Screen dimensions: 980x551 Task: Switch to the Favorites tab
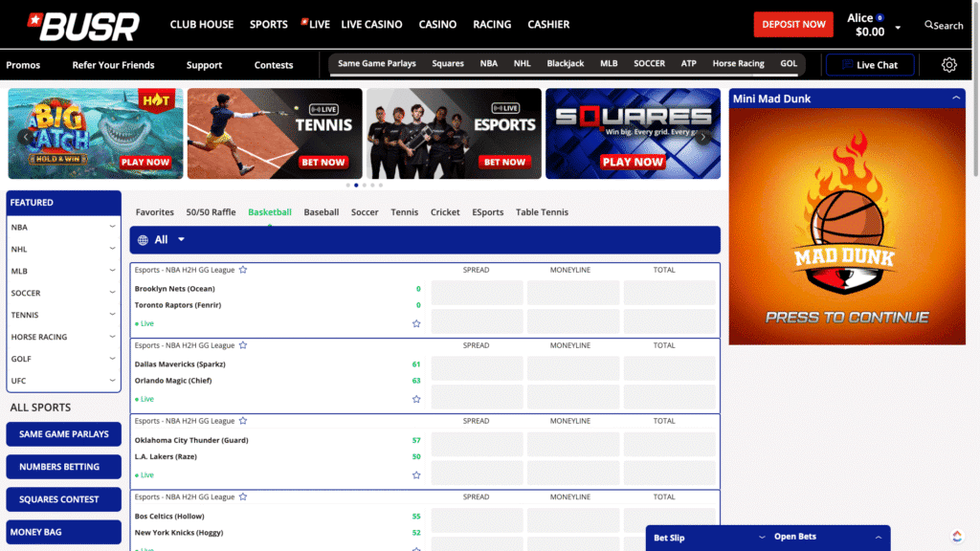click(x=154, y=212)
